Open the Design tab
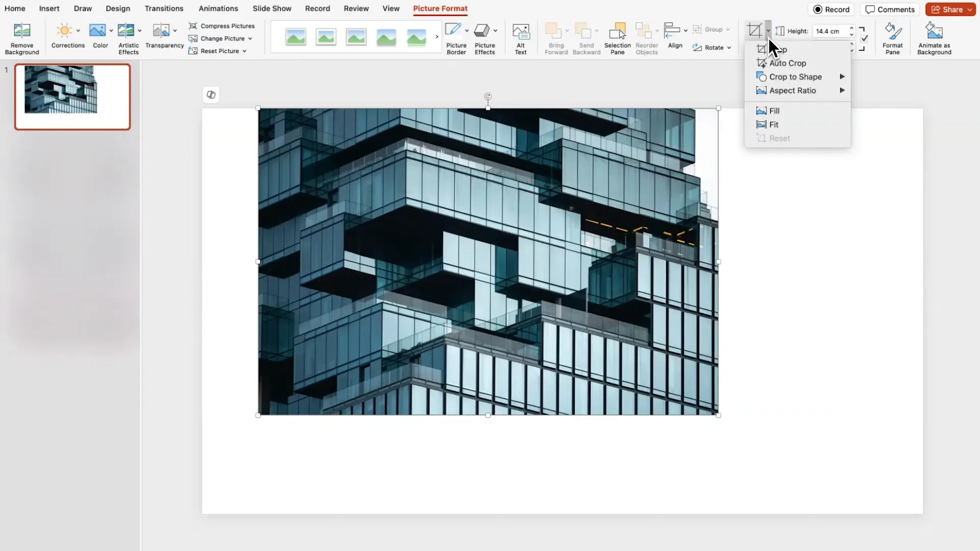Image resolution: width=980 pixels, height=551 pixels. pyautogui.click(x=118, y=9)
